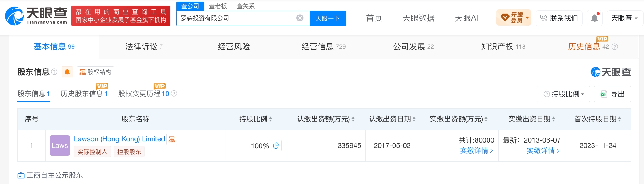Click the help icon beside 历史信息
The height and width of the screenshot is (184, 644).
click(x=615, y=47)
